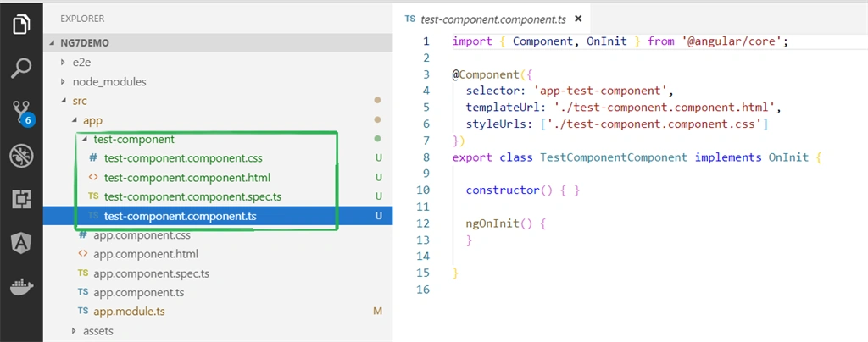Collapse the src folder

(64, 101)
